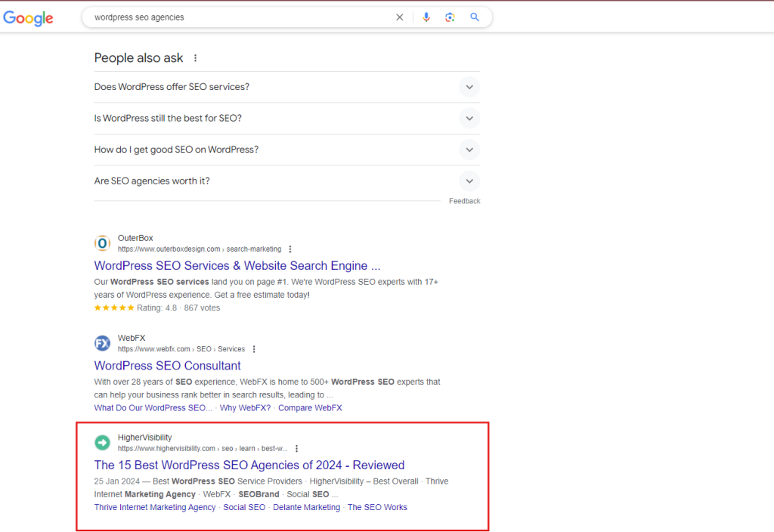The image size is (774, 532).
Task: Open more options for HigherVisibility result
Action: coord(296,448)
